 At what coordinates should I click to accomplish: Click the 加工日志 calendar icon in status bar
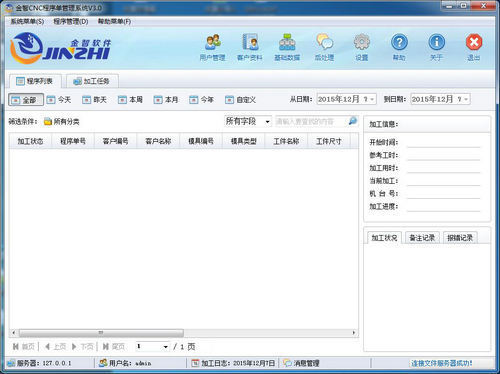tap(195, 363)
